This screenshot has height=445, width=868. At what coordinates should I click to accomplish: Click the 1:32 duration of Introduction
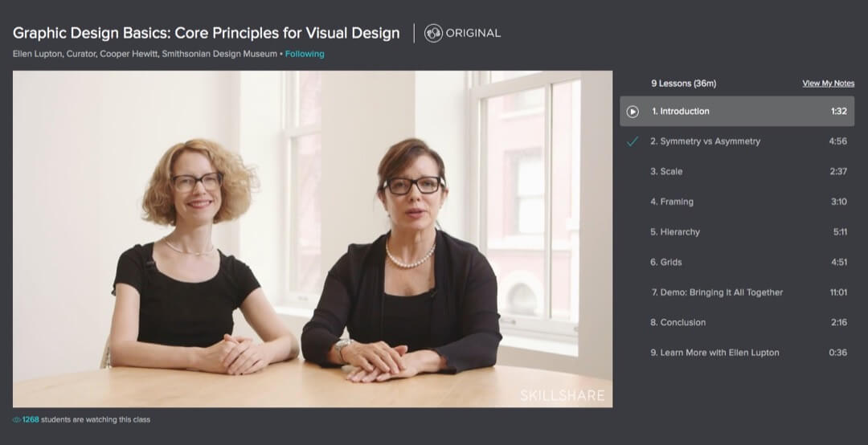pos(838,112)
